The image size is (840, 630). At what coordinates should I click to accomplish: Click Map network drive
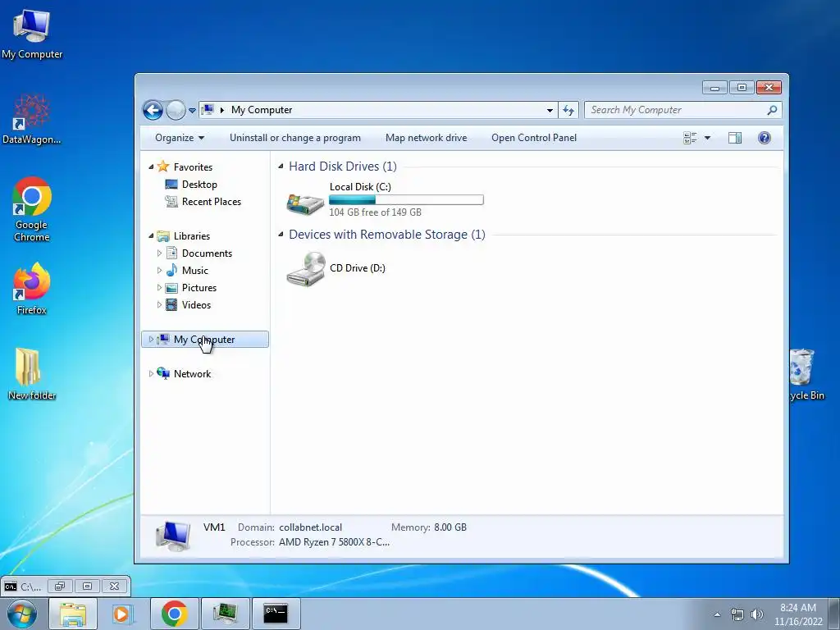426,138
